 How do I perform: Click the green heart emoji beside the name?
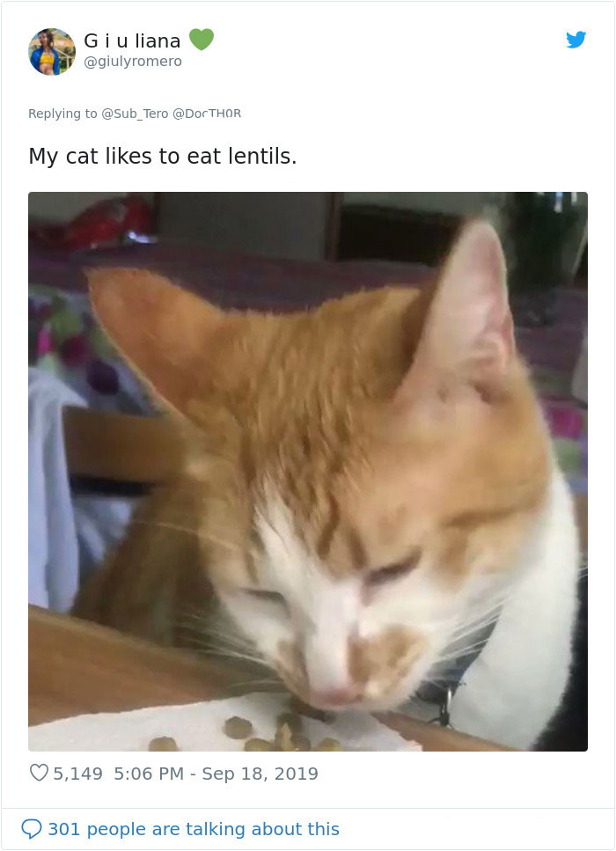(202, 39)
